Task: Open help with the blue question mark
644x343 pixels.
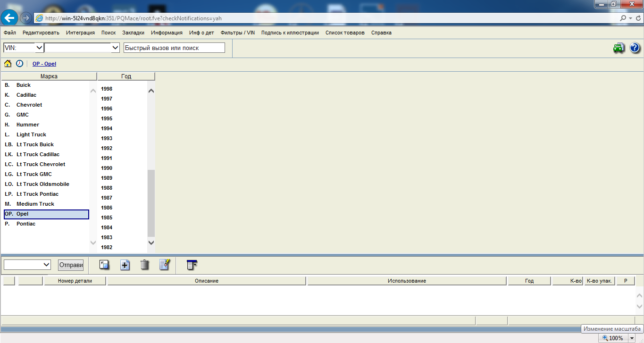Action: (635, 48)
